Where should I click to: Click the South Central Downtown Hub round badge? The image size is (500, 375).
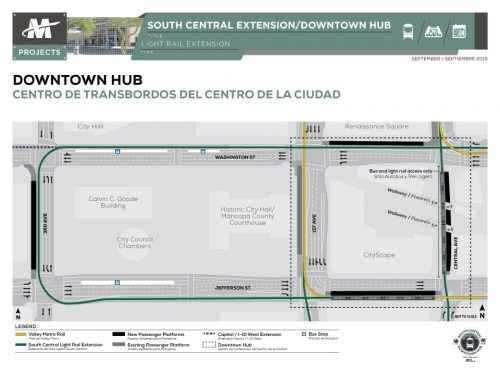coord(470,343)
